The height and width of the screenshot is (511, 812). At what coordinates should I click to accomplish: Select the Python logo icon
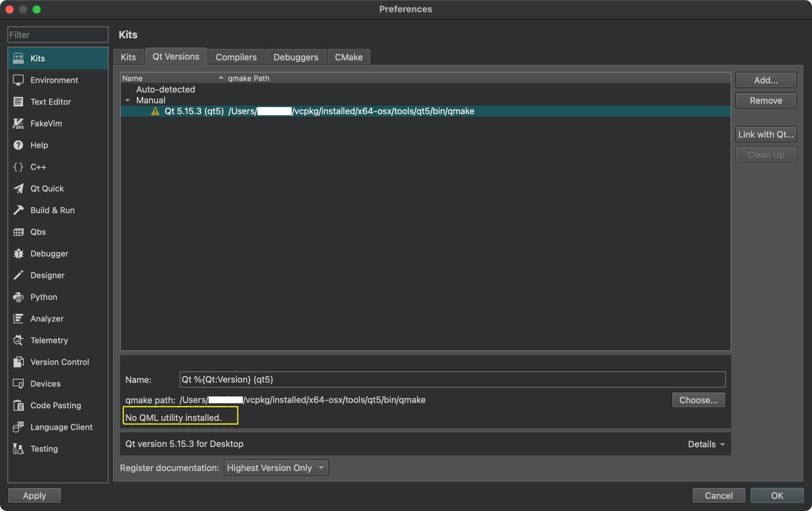[18, 297]
